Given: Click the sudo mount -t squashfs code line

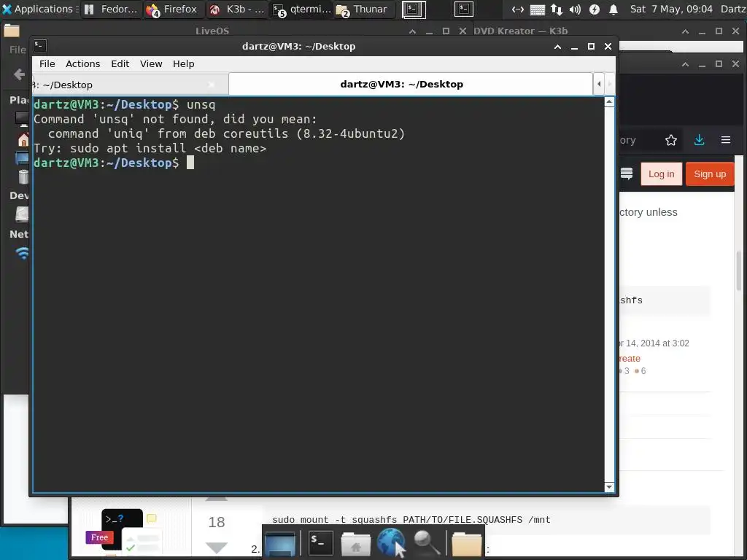Looking at the screenshot, I should [x=411, y=520].
